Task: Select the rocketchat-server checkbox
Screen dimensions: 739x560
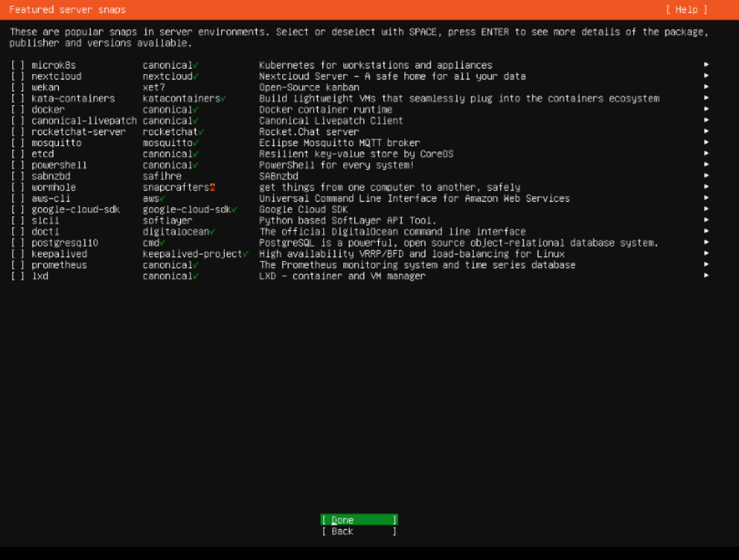Action: pos(18,132)
